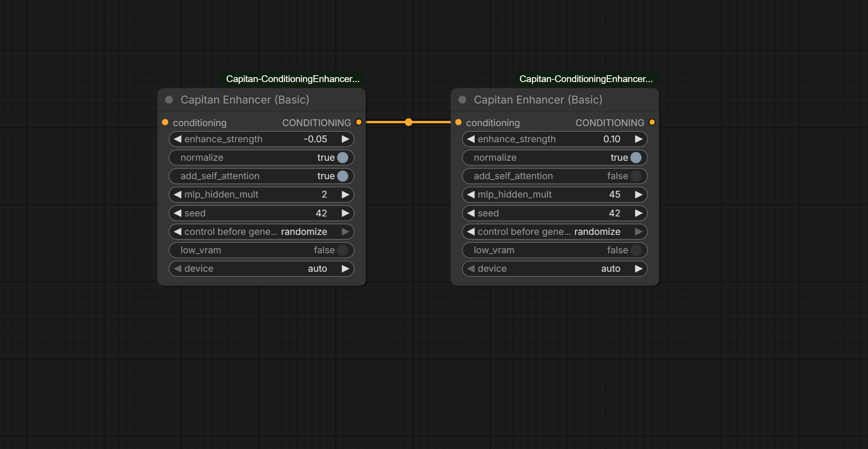The image size is (868, 449).
Task: Collapse the left Capitan Enhancer node via gray dot
Action: [169, 100]
